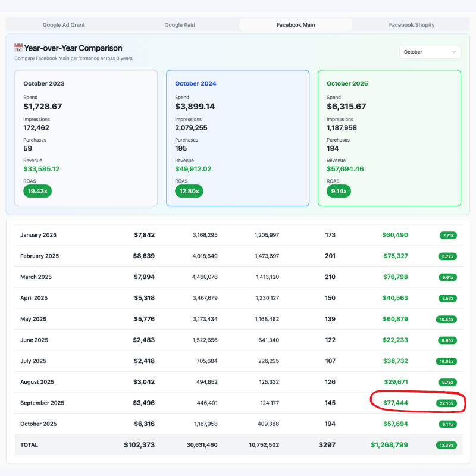Click the $33,585.12 revenue value
This screenshot has width=476, height=476.
point(42,169)
